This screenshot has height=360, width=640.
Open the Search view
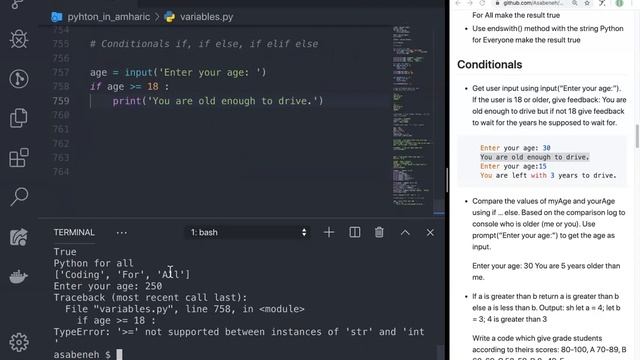19,197
